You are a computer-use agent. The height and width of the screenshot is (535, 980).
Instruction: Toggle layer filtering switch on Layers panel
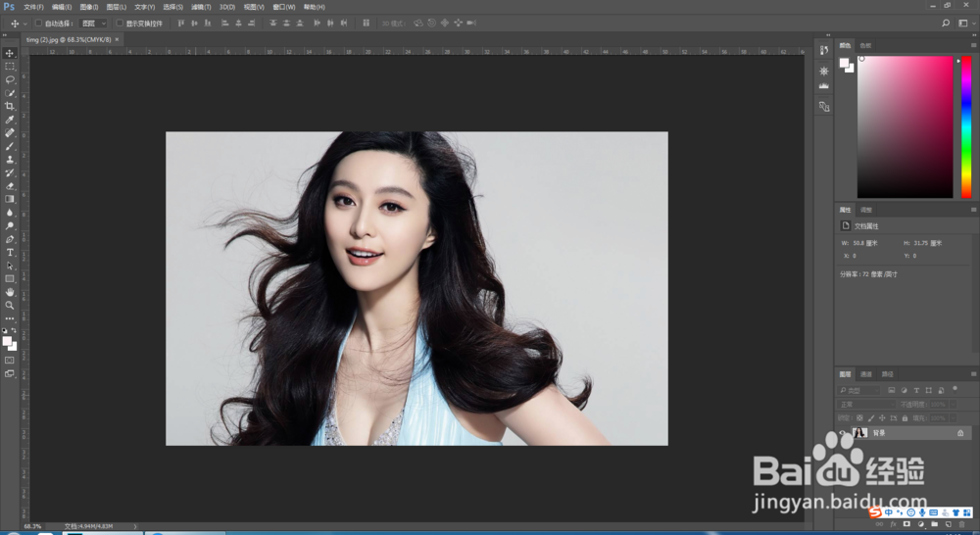click(x=955, y=389)
